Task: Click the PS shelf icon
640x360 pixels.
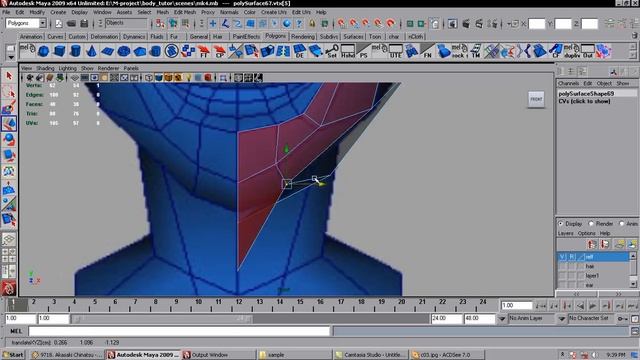Action: (363, 51)
